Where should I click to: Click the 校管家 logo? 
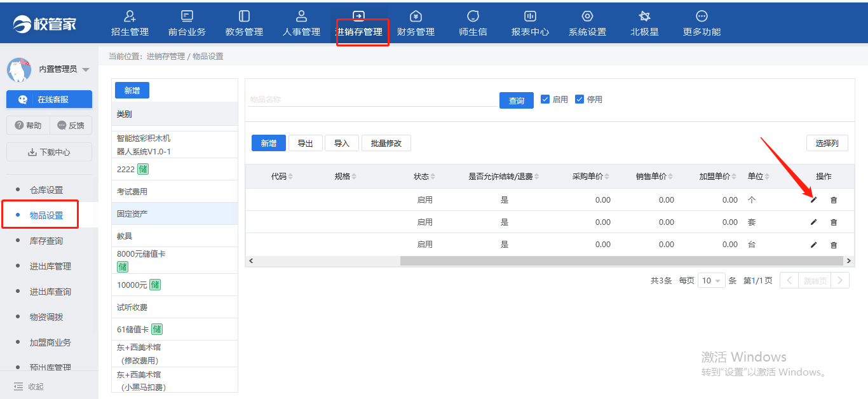44,24
